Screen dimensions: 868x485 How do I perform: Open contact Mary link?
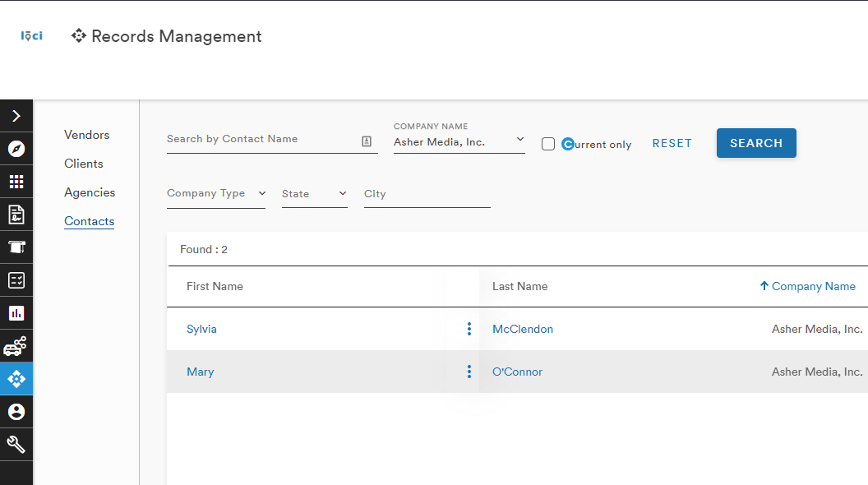(x=201, y=372)
